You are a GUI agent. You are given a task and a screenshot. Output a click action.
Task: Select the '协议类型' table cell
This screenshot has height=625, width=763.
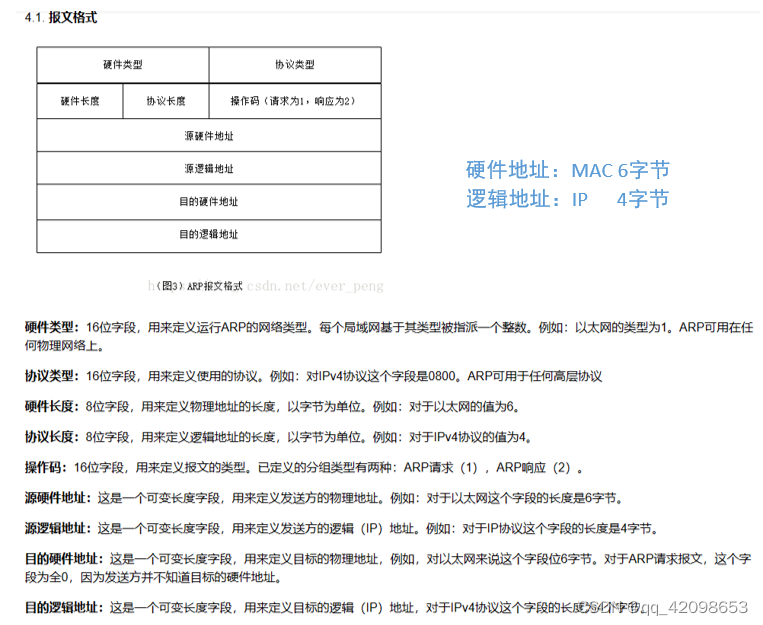(x=295, y=65)
